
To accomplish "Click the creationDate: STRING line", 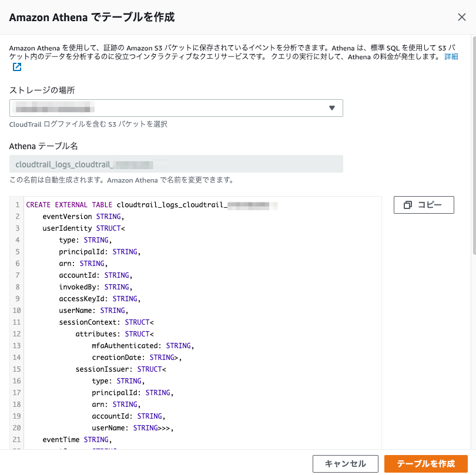I will point(136,358).
